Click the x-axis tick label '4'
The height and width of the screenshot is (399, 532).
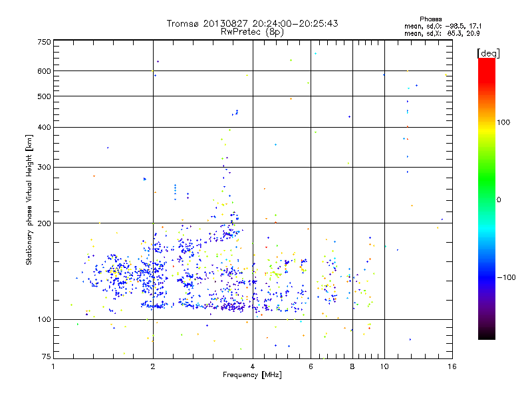point(253,366)
